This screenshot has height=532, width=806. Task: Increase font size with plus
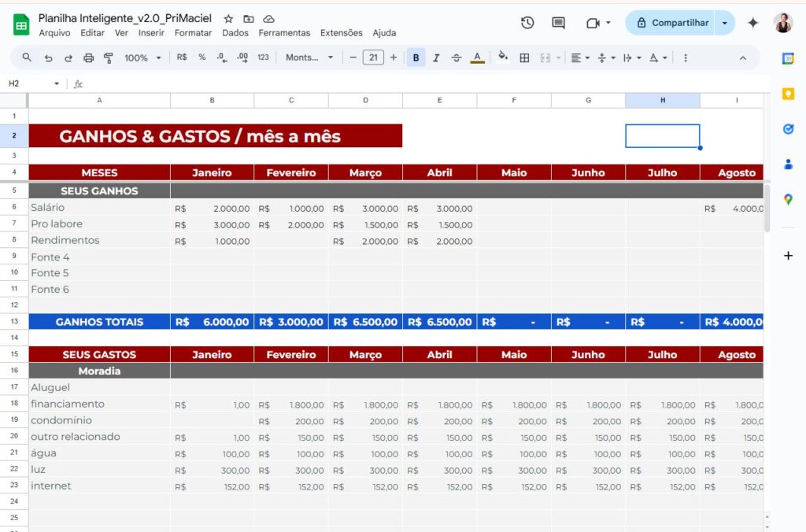[394, 57]
